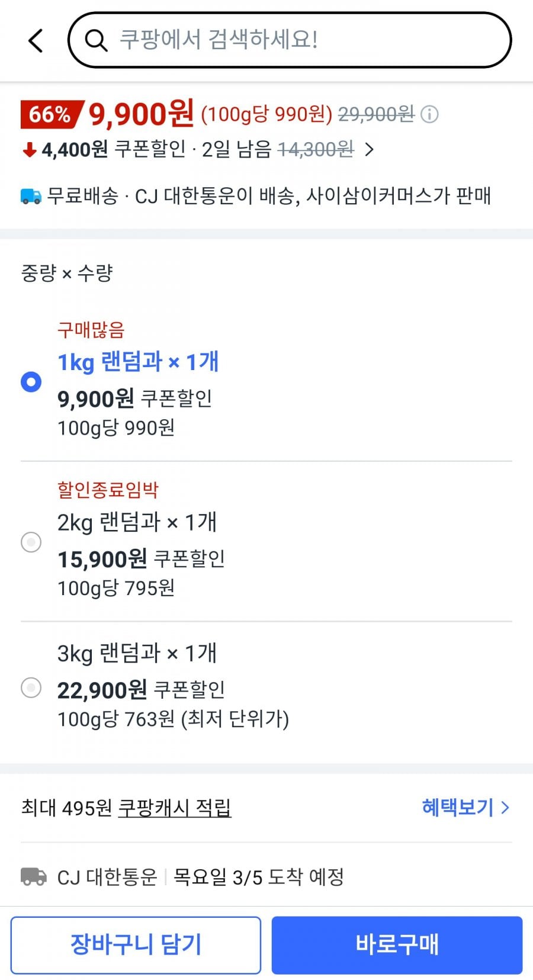
Task: Click the 쿠팡캐시 적립 link
Action: pos(175,808)
